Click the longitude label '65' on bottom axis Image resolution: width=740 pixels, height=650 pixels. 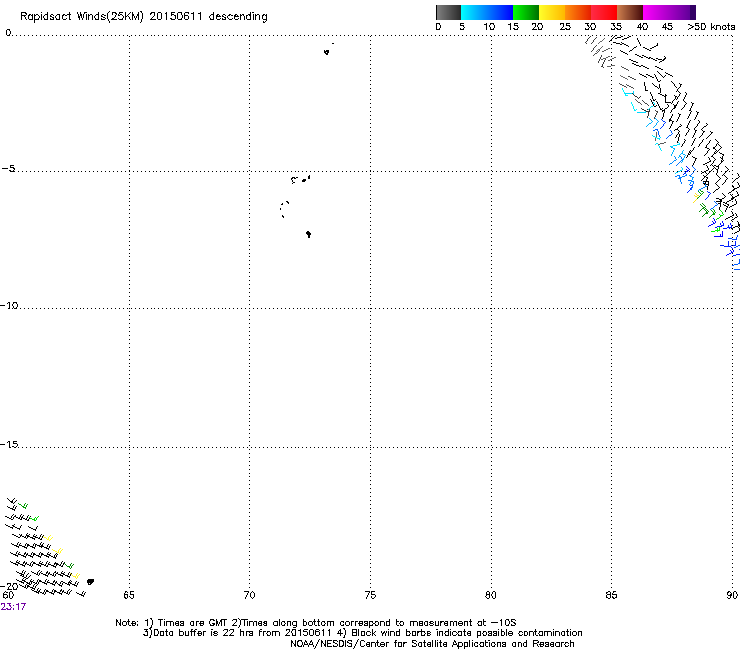[x=129, y=595]
